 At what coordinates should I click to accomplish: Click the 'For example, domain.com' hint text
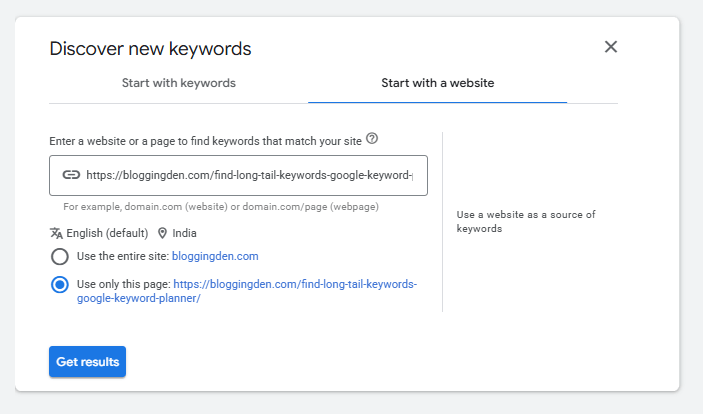pyautogui.click(x=221, y=207)
